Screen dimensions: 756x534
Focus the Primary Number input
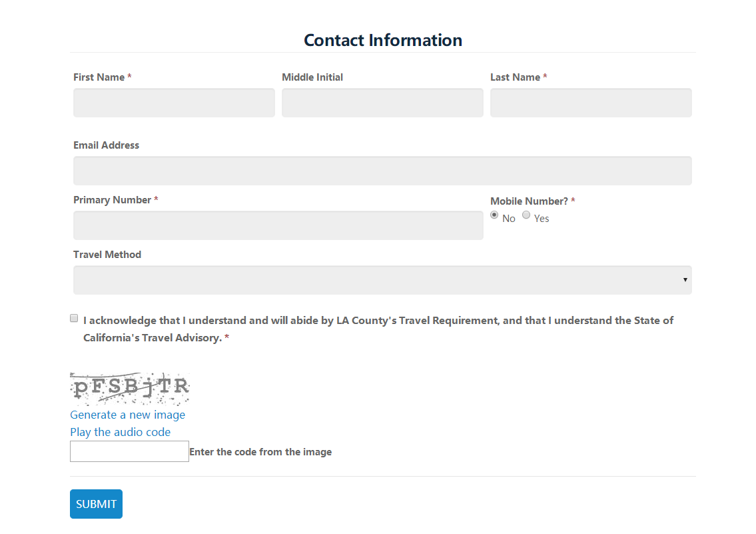pyautogui.click(x=278, y=225)
